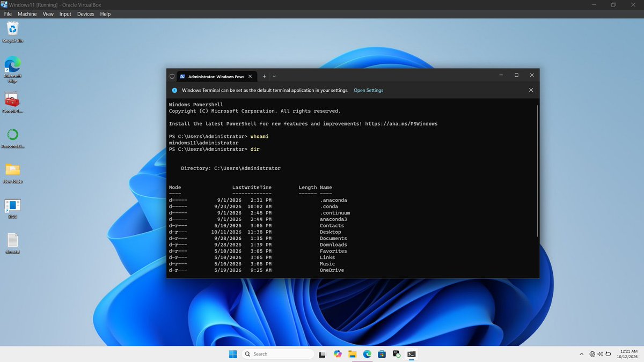Viewport: 644px width, 362px height.
Task: Select the BIOS desktop shortcut
Action: click(x=13, y=209)
